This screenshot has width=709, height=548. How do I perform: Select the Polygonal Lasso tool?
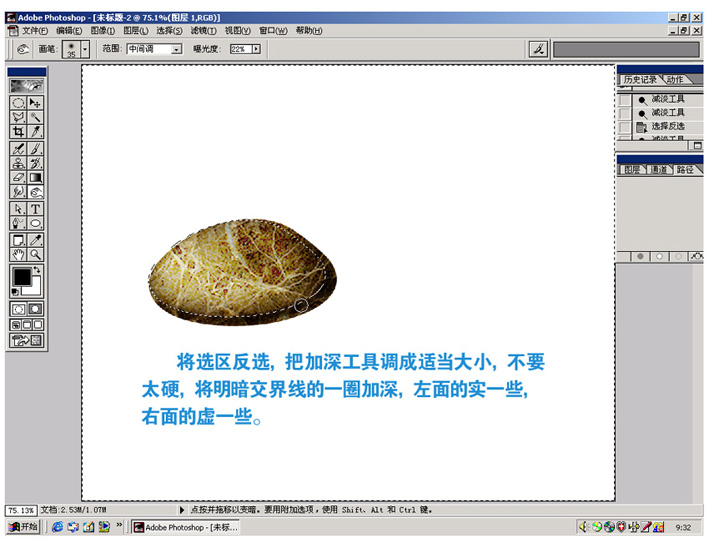point(18,117)
